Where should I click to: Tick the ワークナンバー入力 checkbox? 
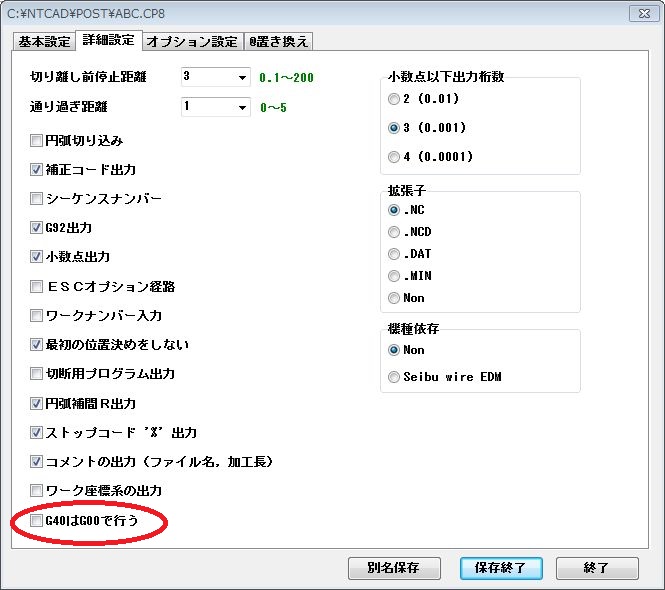36,316
